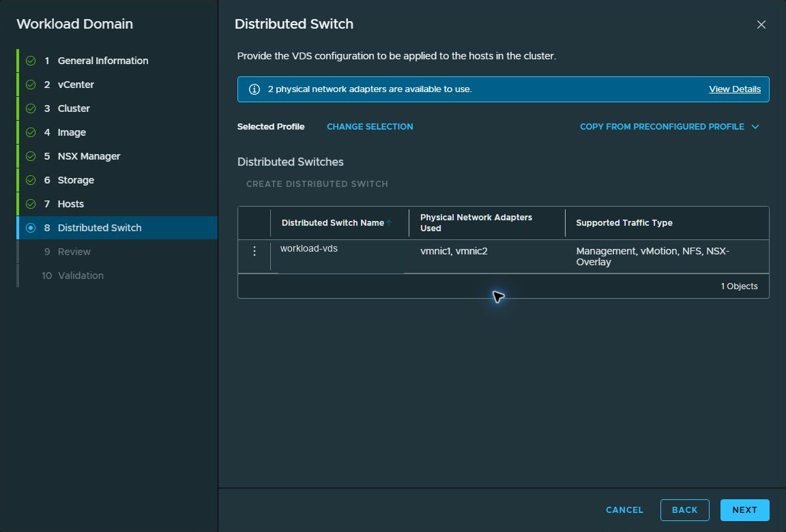Click the Cancel button
The image size is (786, 532).
click(x=624, y=510)
